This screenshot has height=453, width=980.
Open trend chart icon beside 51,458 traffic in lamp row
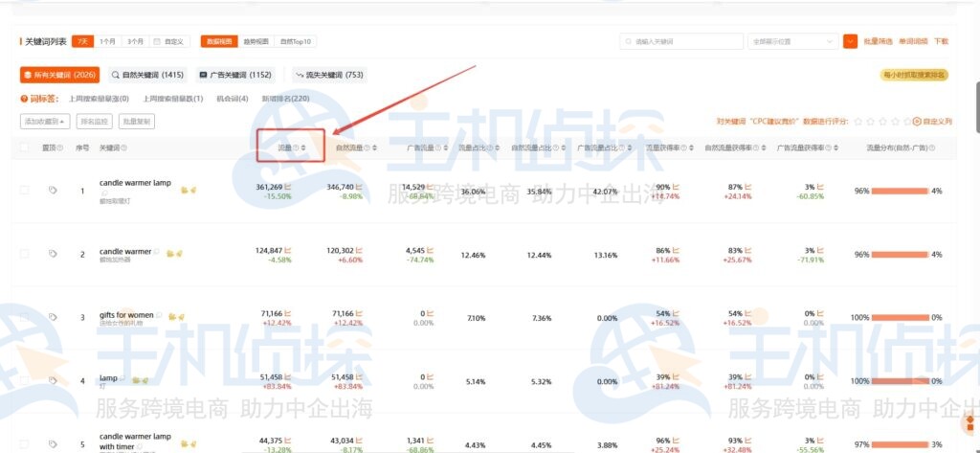[288, 377]
